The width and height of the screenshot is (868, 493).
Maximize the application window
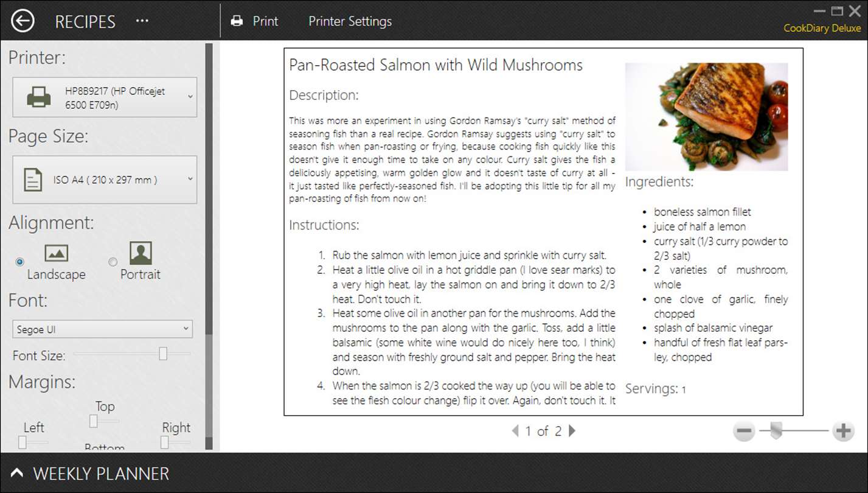point(836,10)
